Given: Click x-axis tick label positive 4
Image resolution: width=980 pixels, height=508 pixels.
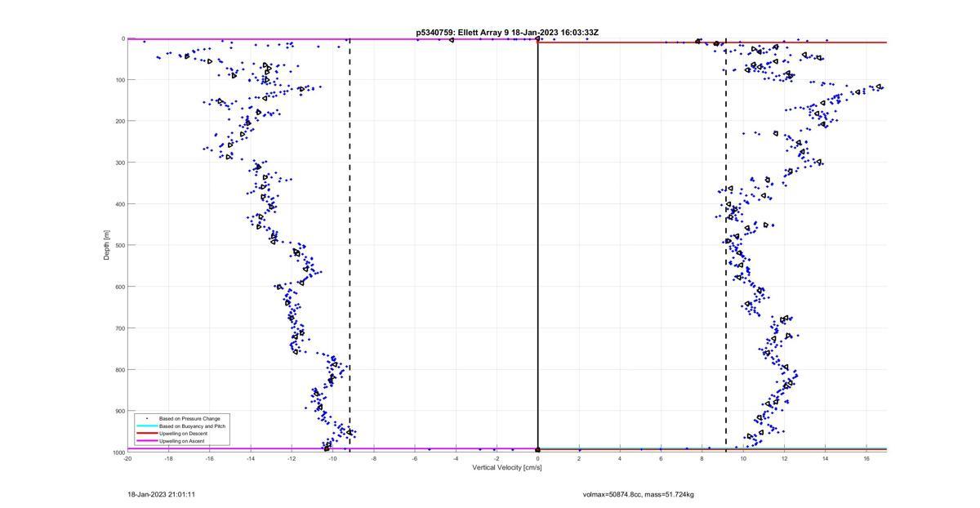Looking at the screenshot, I should 620,458.
